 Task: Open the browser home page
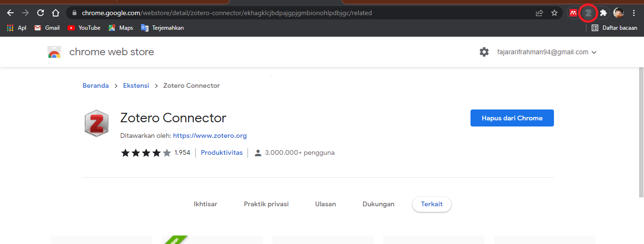(56, 13)
